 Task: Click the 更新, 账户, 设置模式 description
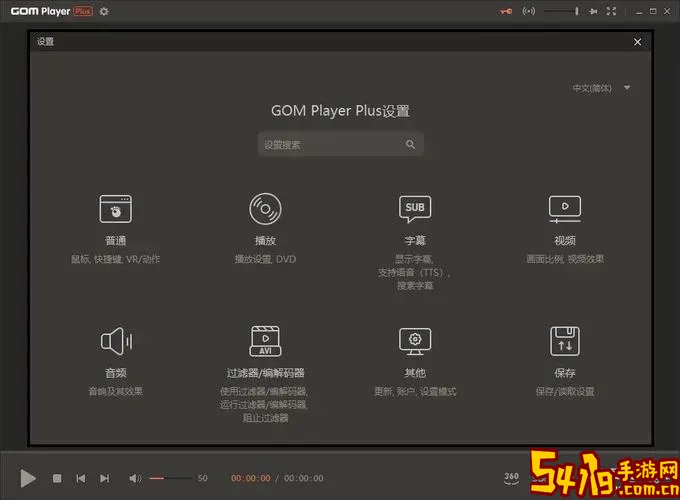[x=415, y=392]
